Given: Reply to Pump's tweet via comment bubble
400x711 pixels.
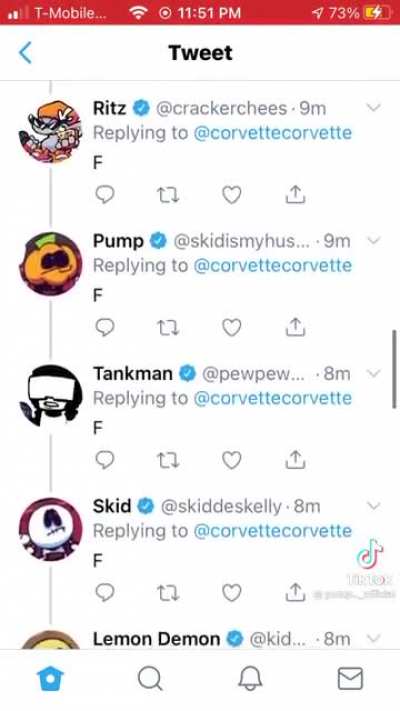Looking at the screenshot, I should pyautogui.click(x=105, y=327).
